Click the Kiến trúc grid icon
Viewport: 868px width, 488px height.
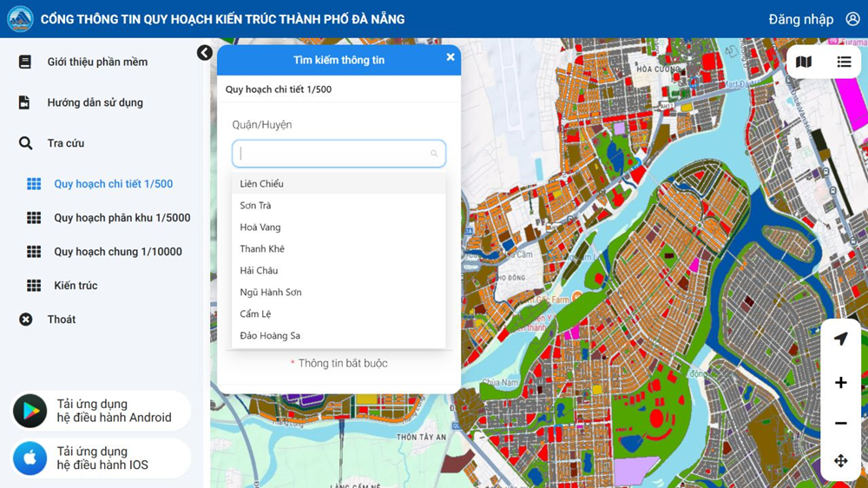click(x=34, y=286)
